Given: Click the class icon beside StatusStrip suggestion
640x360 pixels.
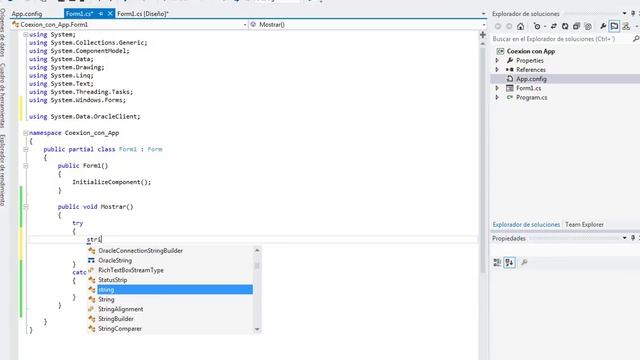Looking at the screenshot, I should click(x=92, y=280).
